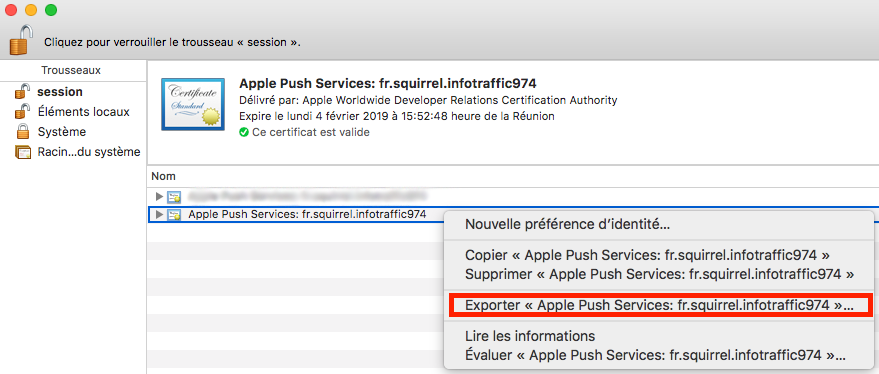Choose Lire les informations menu item
The width and height of the screenshot is (879, 374).
530,336
